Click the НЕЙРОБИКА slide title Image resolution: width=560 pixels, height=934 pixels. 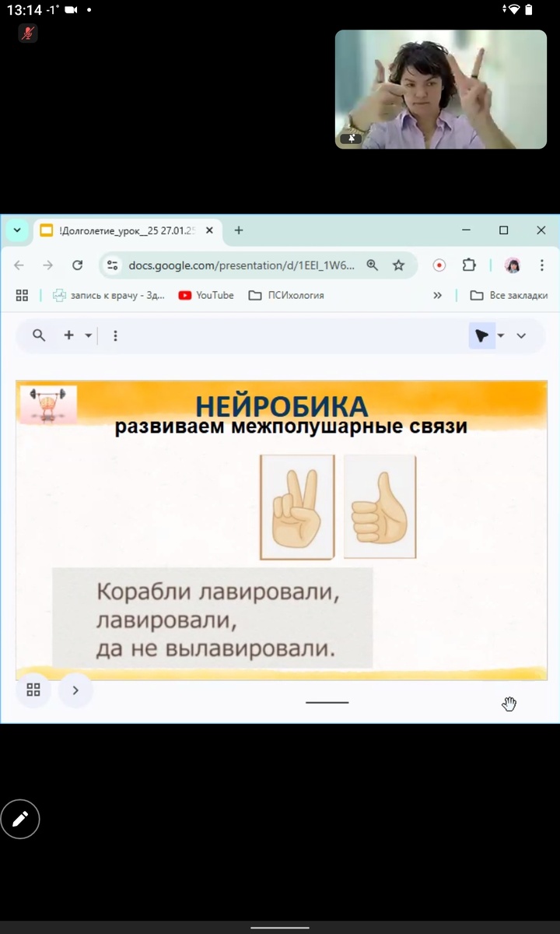[282, 406]
